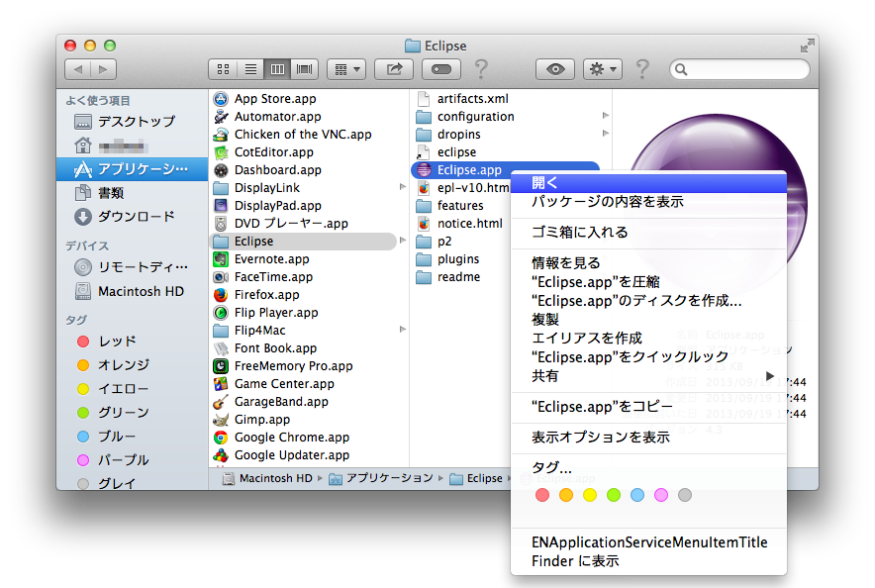Viewport: 875px width, 588px height.
Task: Choose ゴミ箱に入れる from the context menu
Action: click(x=649, y=233)
